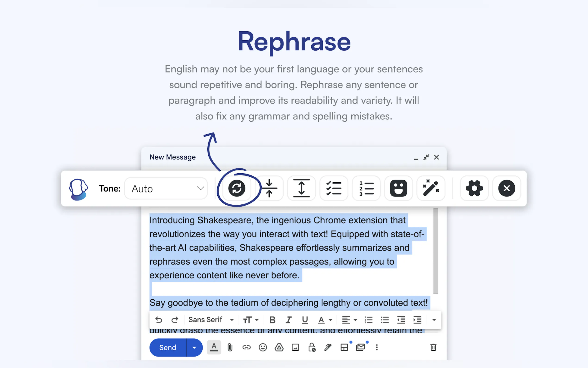Click the numbered list 1-2-3 icon
Image resolution: width=588 pixels, height=368 pixels.
[x=366, y=188]
